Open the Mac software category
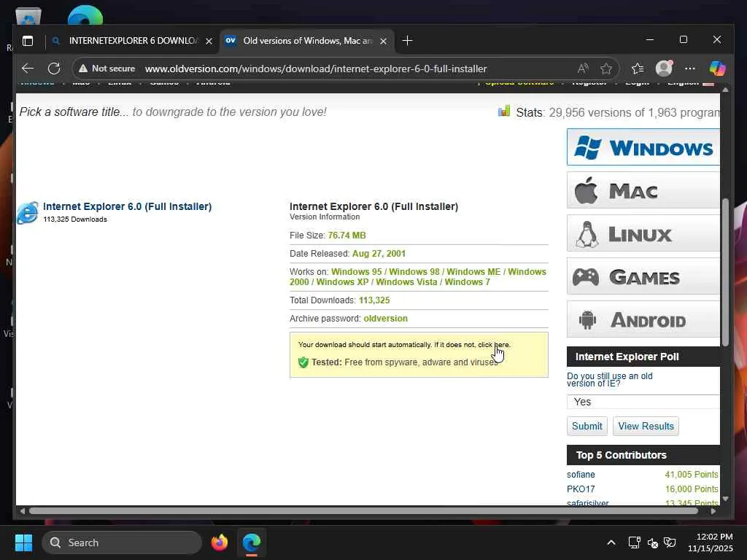The width and height of the screenshot is (747, 560). 643,190
